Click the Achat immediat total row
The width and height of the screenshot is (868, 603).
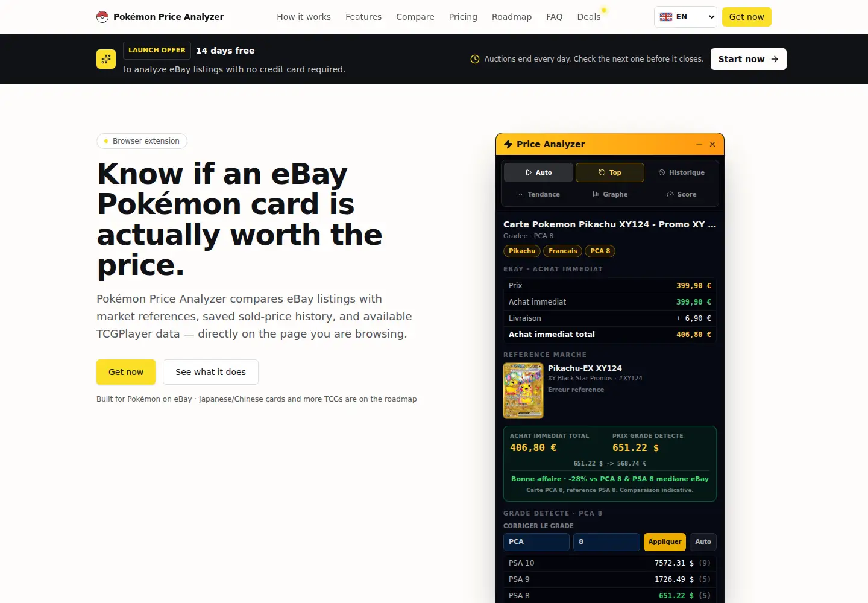[610, 335]
